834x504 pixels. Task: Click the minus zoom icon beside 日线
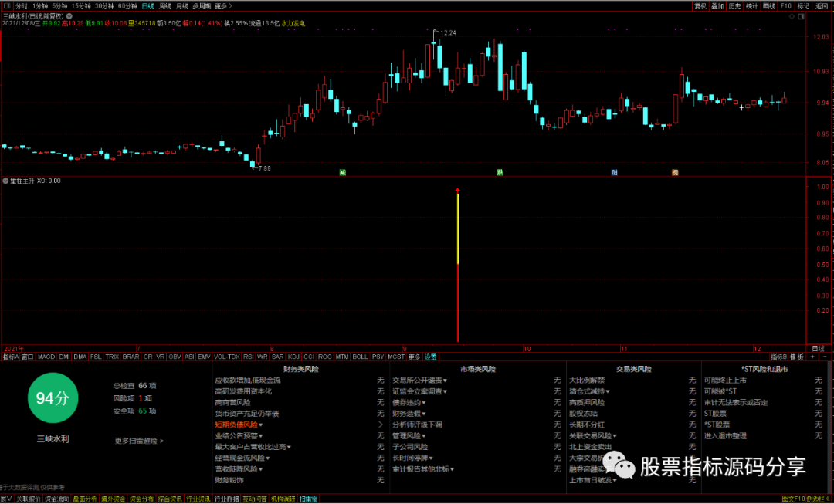825,357
